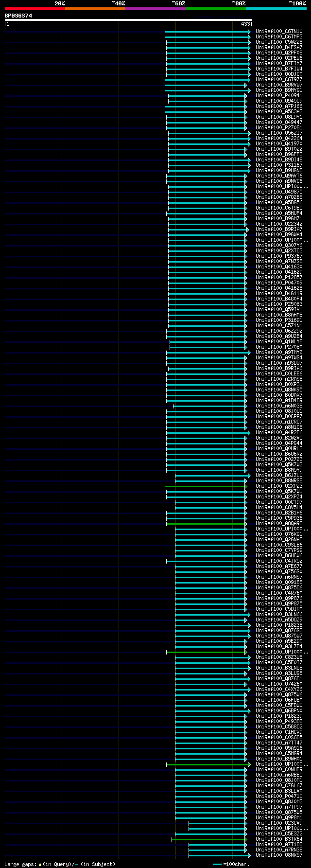Viewport: 311px width, 868px height.
Task: Open hit UniRef100_B4FSA7
Action: (279, 47)
